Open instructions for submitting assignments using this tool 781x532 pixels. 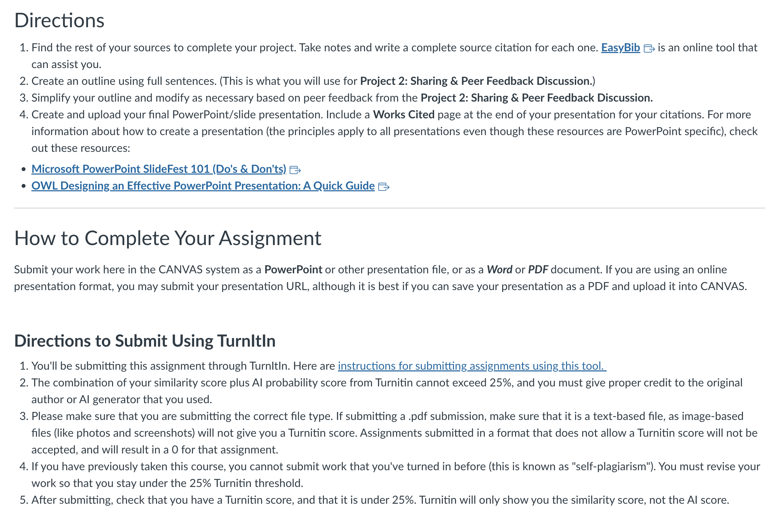click(472, 366)
